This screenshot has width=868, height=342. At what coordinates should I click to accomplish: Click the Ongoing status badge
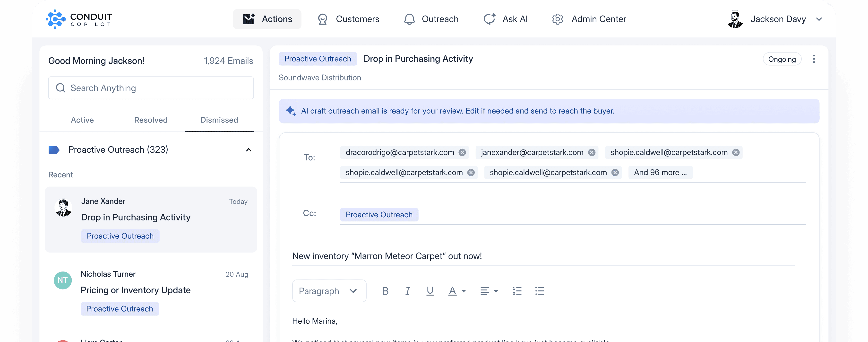click(782, 59)
